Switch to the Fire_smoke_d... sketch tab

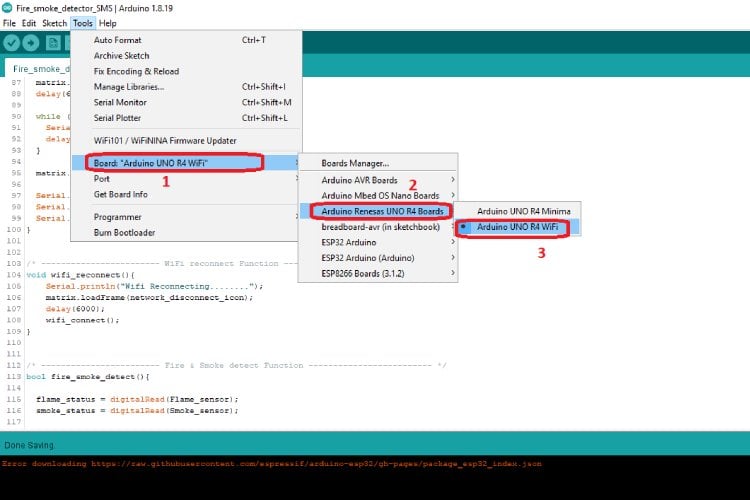pos(38,69)
